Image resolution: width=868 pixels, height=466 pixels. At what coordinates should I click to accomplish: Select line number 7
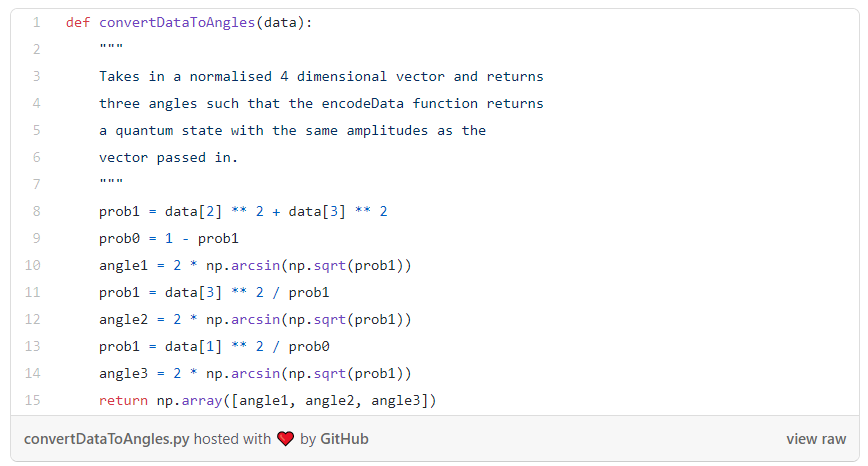pos(36,185)
